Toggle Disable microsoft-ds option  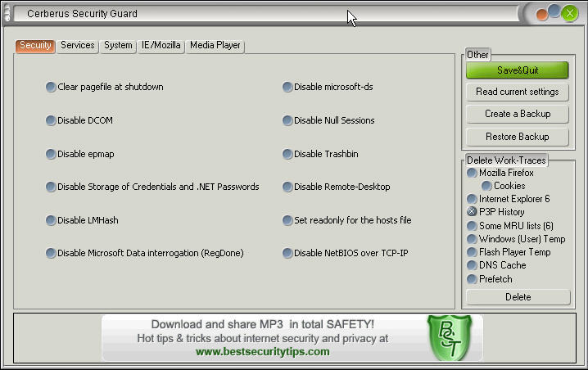coord(287,87)
